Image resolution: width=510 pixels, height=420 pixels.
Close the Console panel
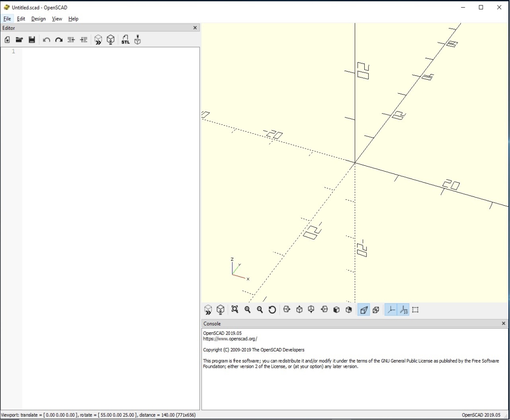[503, 323]
